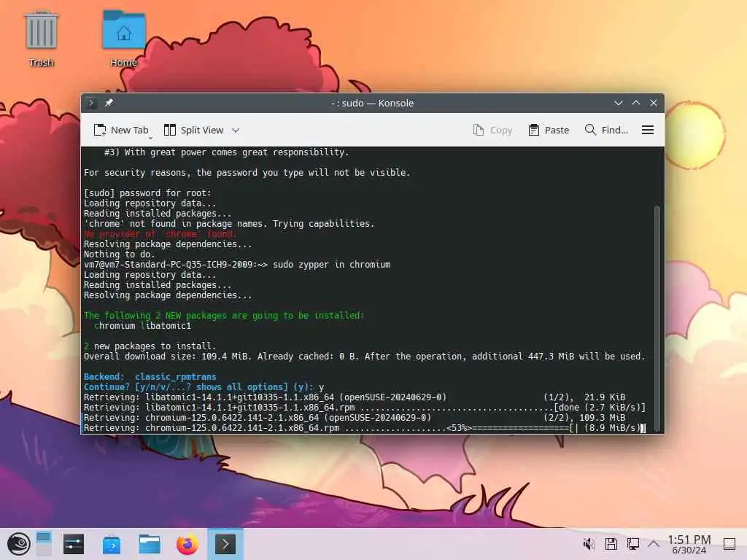Click the virtual desktop pager in the taskbar

[43, 544]
